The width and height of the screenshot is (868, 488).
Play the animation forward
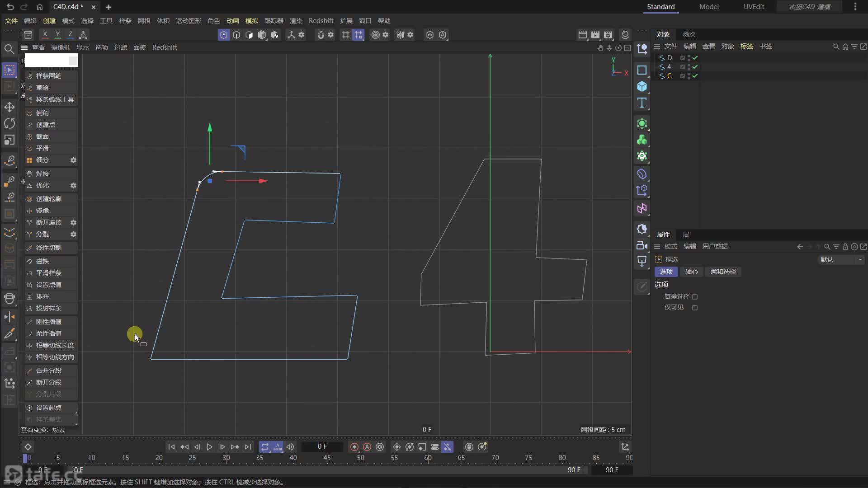[x=209, y=447]
